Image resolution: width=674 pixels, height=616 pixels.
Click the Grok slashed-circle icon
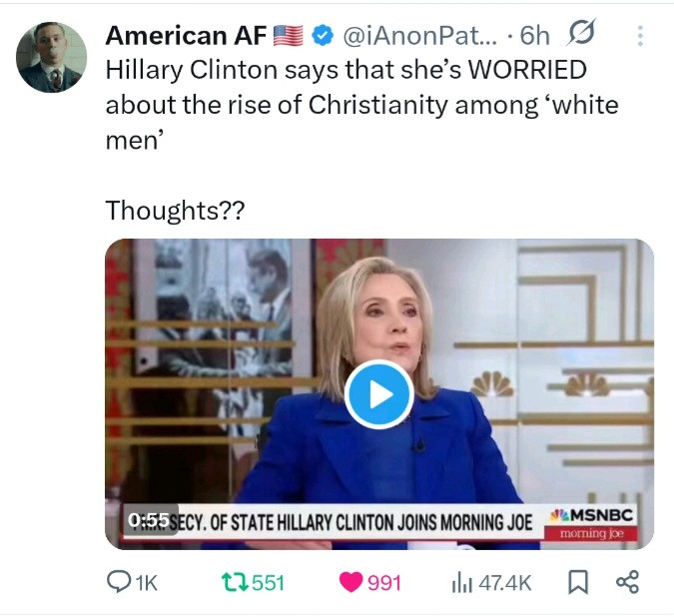[581, 32]
